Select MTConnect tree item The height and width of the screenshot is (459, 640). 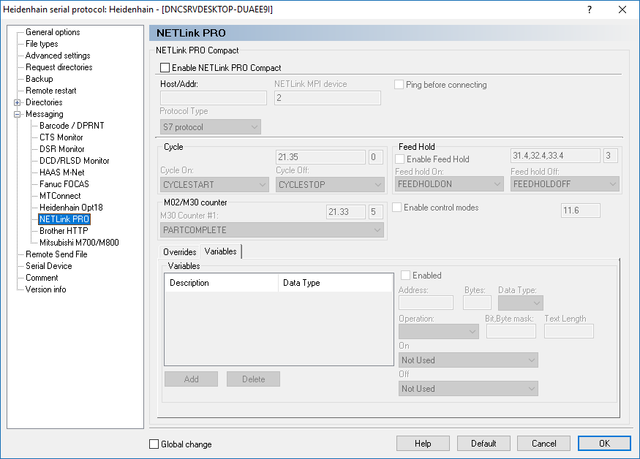60,196
